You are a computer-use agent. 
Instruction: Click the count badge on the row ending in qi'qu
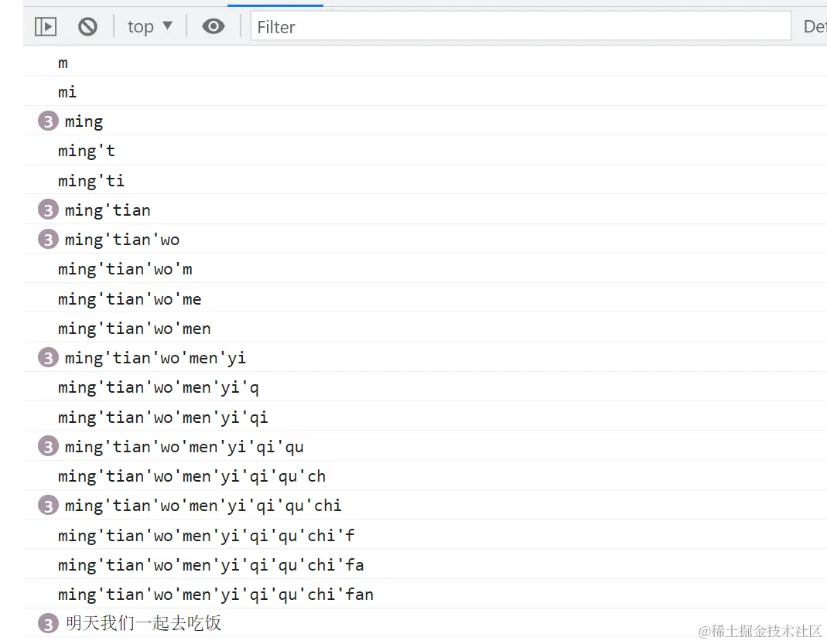tap(48, 446)
